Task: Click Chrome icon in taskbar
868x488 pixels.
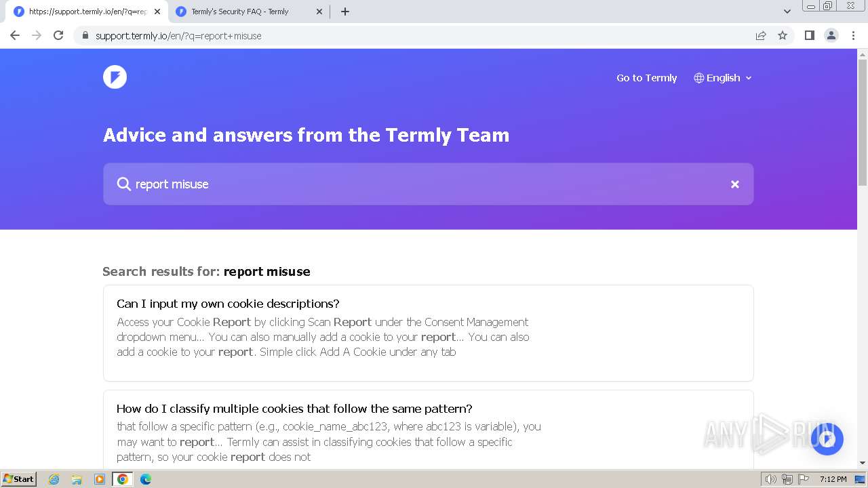Action: [123, 479]
